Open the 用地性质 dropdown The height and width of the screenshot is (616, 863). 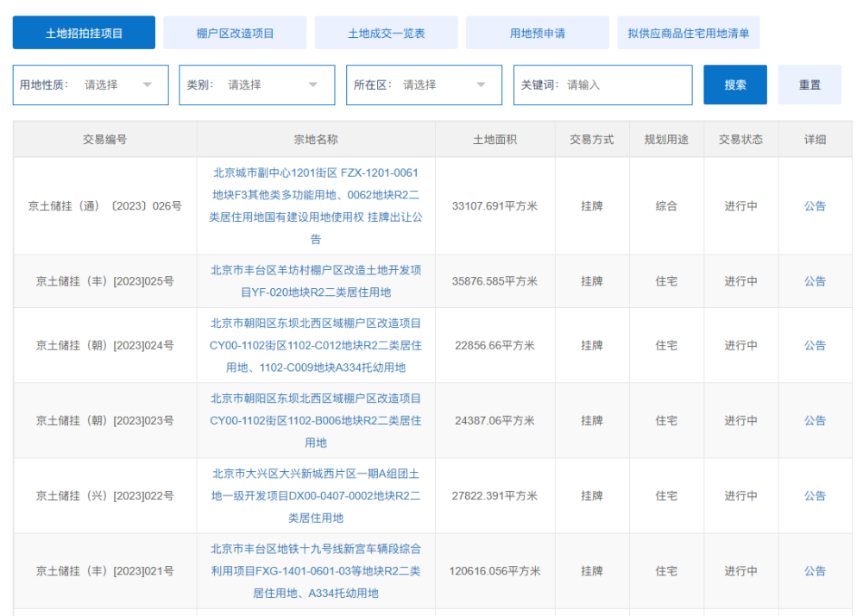point(91,85)
